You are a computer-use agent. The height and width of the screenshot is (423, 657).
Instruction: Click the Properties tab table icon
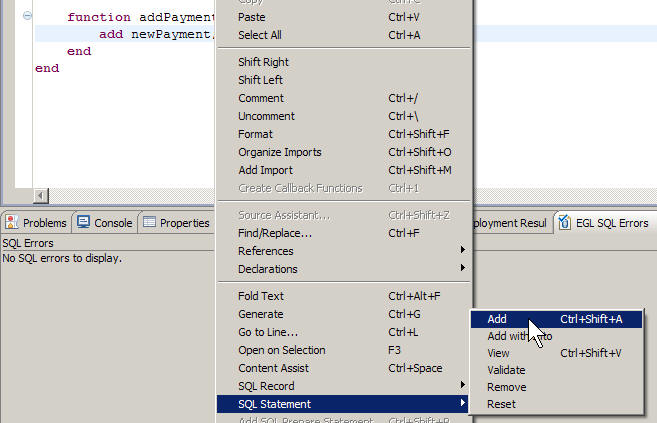tap(149, 222)
